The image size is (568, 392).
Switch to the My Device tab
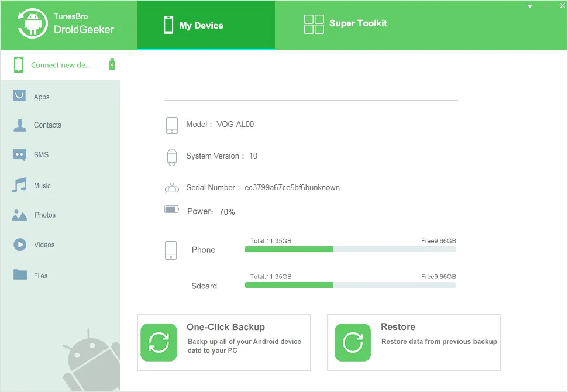[206, 24]
